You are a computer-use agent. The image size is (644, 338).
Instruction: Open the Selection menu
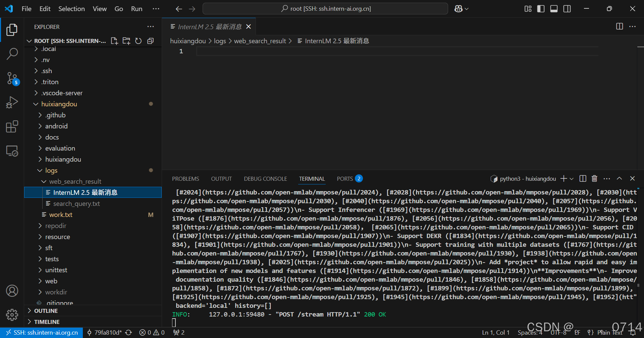pos(71,9)
